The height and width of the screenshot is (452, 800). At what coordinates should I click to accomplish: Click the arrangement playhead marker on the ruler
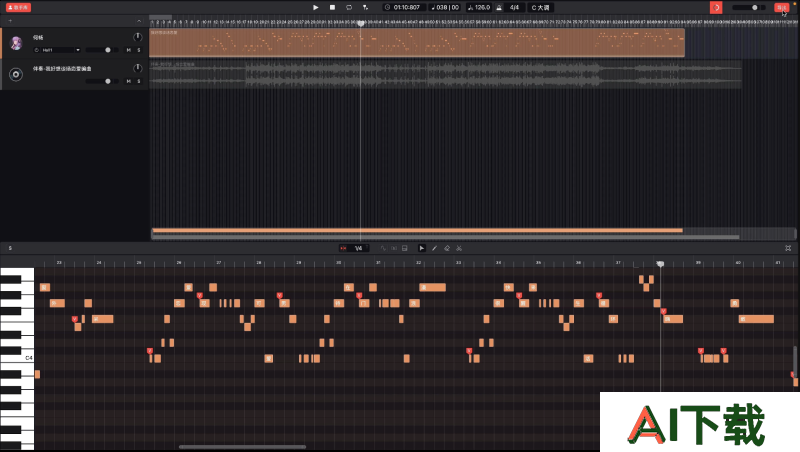click(361, 23)
